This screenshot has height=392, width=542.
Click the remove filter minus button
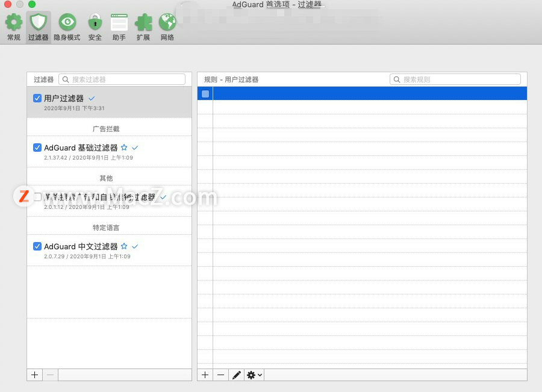tap(50, 375)
